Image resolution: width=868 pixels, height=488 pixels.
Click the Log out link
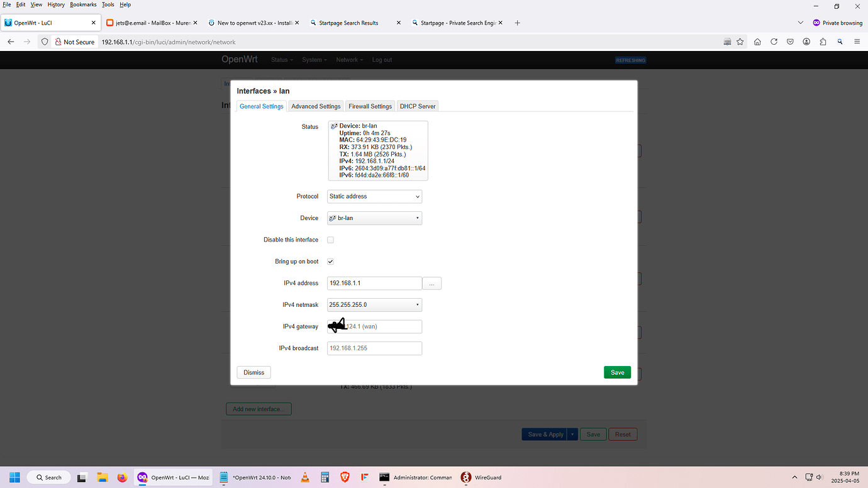pyautogui.click(x=382, y=60)
